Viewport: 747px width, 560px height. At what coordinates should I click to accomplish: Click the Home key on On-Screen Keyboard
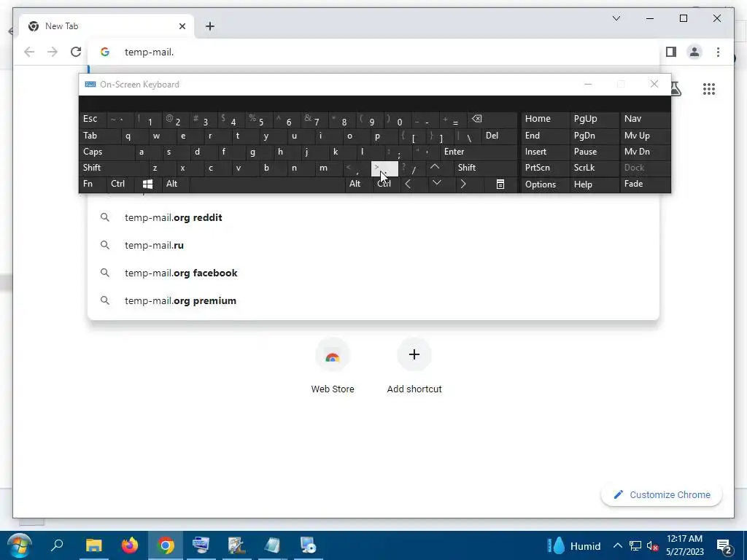[545, 119]
